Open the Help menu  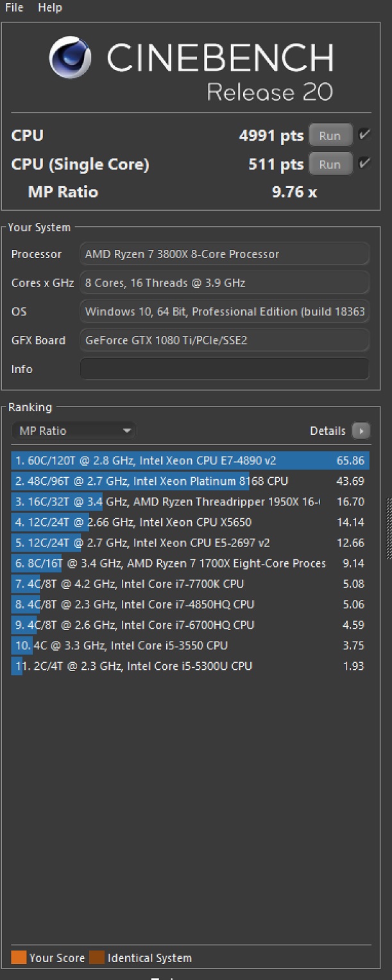(x=50, y=8)
